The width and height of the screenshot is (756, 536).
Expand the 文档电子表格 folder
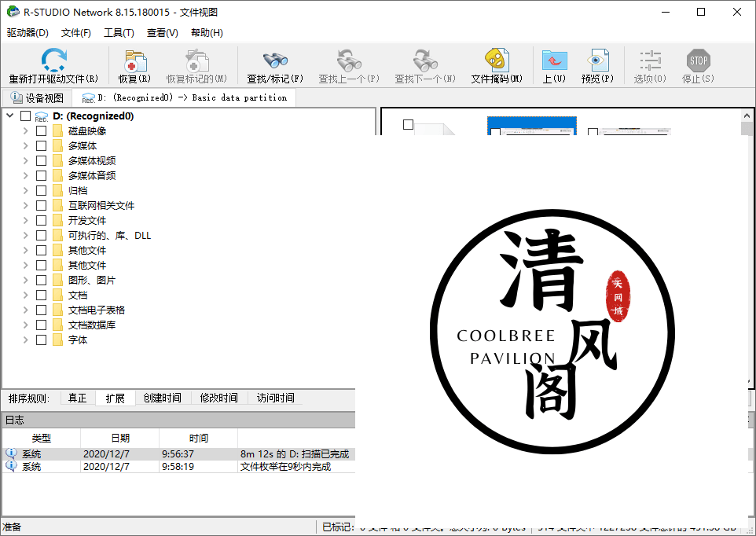coord(26,310)
